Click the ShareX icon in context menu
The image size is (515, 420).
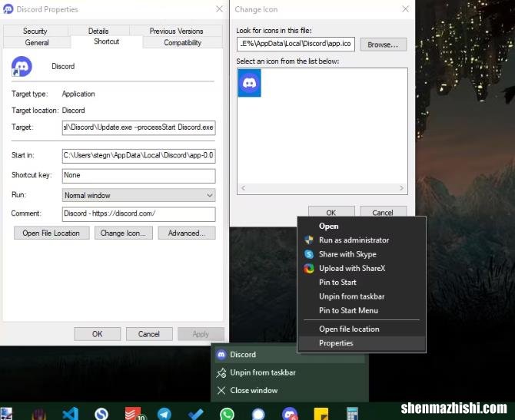click(x=309, y=269)
